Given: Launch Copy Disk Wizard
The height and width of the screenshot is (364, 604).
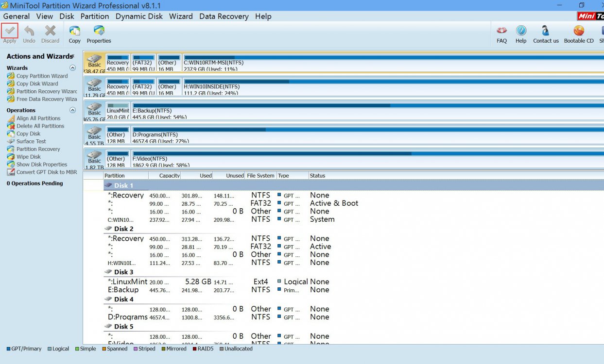Looking at the screenshot, I should pyautogui.click(x=37, y=83).
